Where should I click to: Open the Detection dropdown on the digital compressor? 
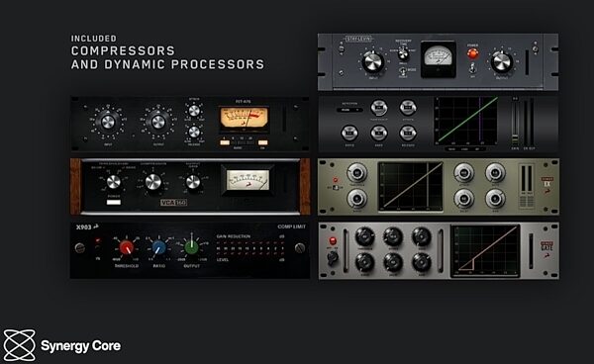349,110
